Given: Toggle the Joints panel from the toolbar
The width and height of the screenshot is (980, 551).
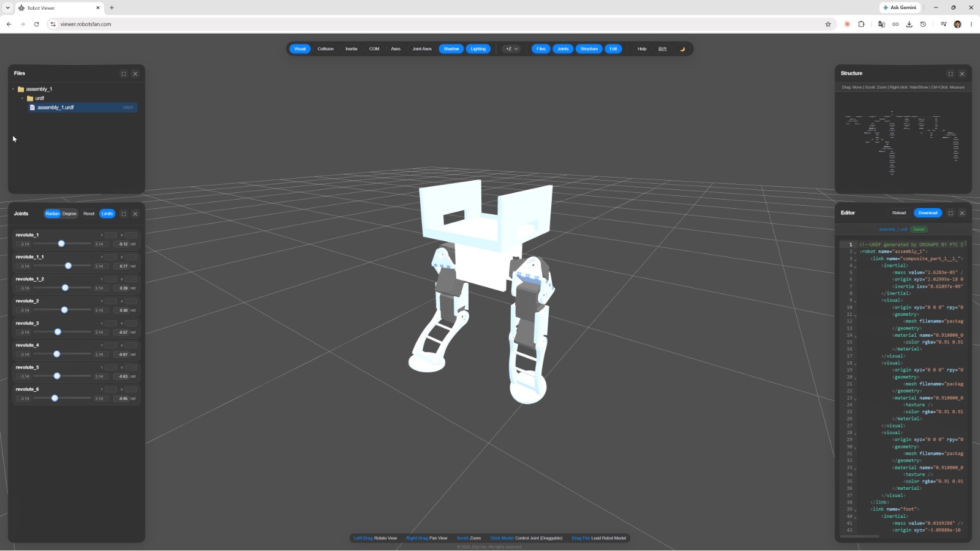Looking at the screenshot, I should click(x=563, y=49).
